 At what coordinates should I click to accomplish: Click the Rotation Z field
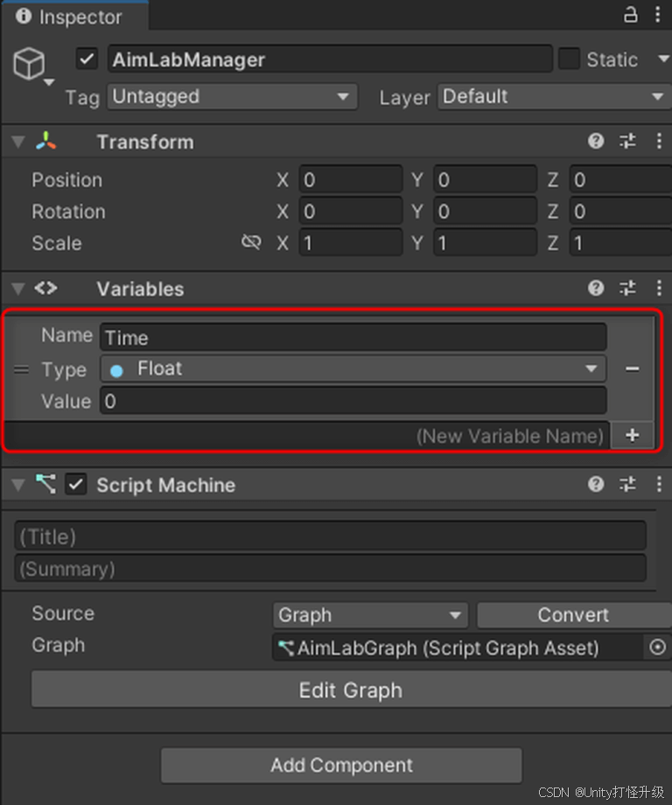pyautogui.click(x=620, y=212)
